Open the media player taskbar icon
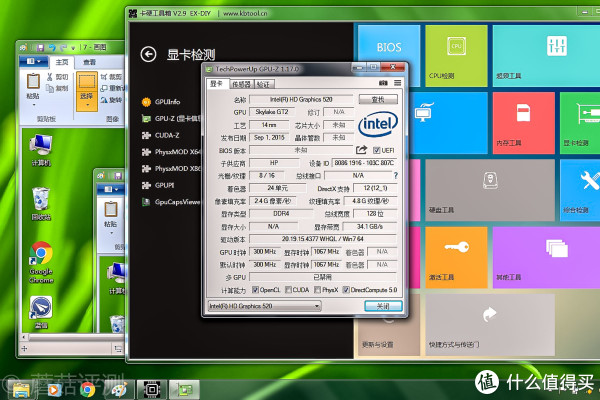Image resolution: width=600 pixels, height=400 pixels. 54,390
